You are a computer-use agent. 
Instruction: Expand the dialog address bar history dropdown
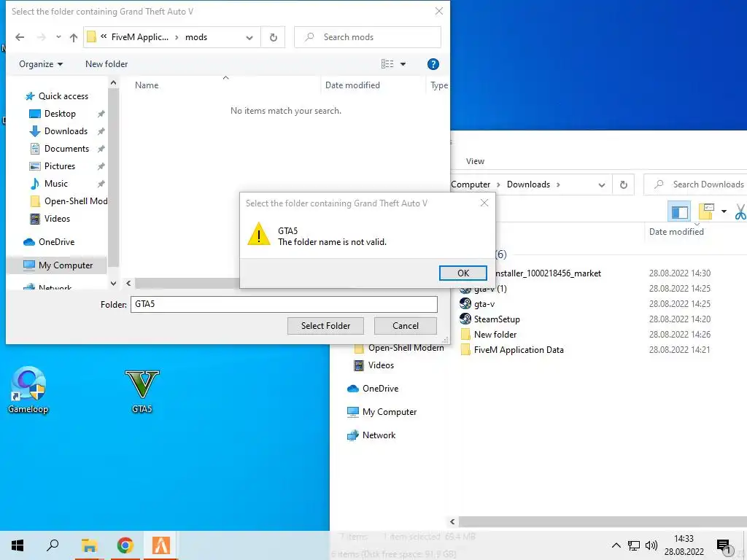(x=249, y=37)
